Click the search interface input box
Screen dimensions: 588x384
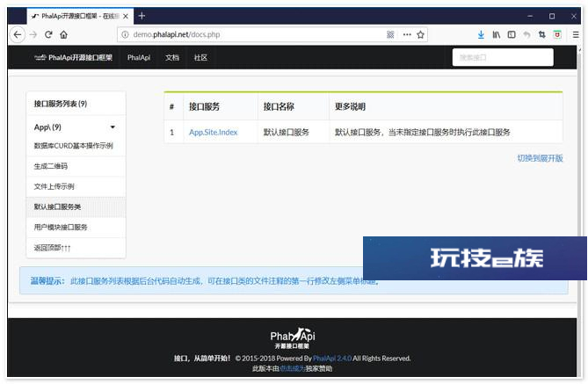(x=503, y=57)
